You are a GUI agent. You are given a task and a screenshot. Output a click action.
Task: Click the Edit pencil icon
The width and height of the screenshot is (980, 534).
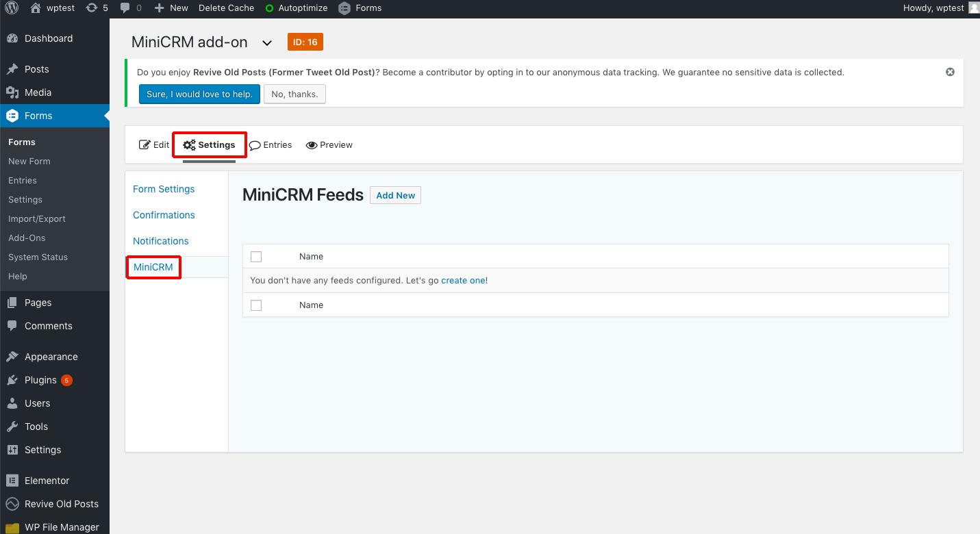(145, 144)
